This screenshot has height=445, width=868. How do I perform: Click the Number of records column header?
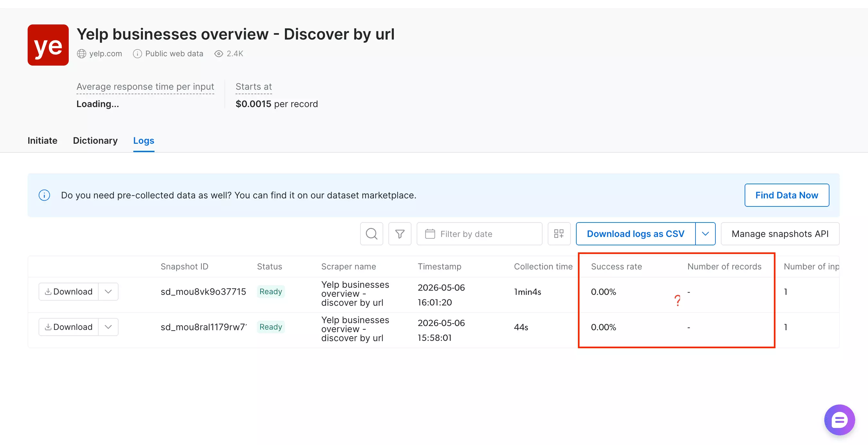[x=724, y=267]
